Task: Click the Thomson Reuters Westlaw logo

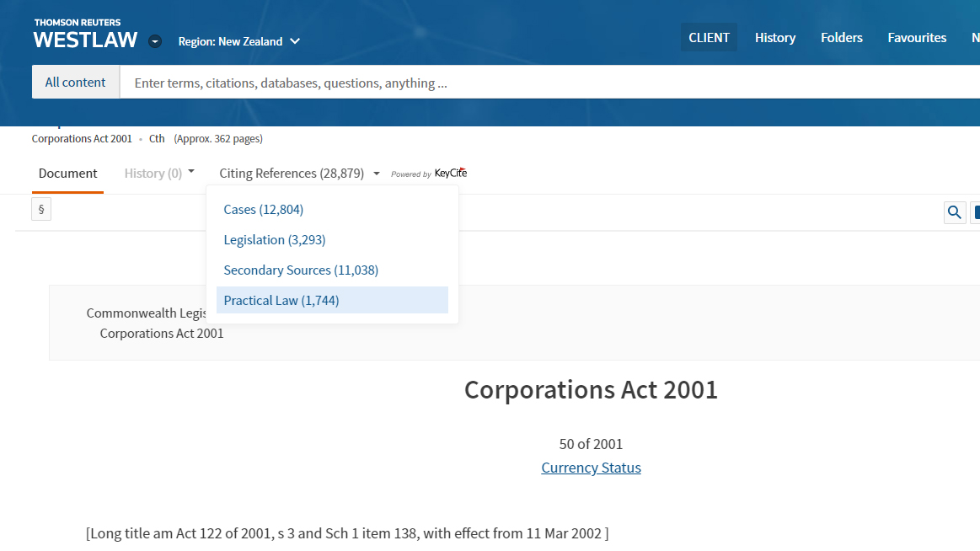Action: 85,35
